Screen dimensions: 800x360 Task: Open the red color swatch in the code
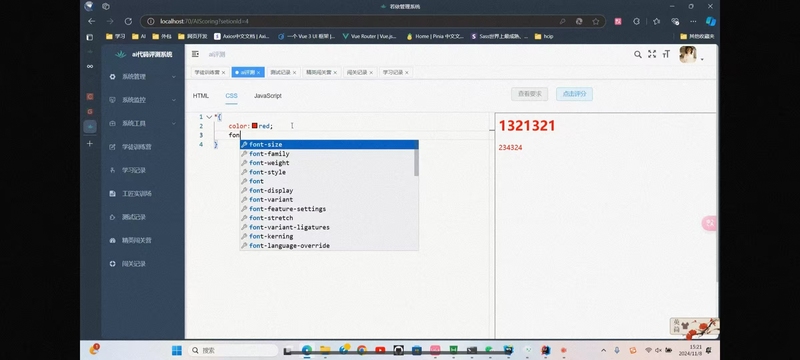[255, 125]
